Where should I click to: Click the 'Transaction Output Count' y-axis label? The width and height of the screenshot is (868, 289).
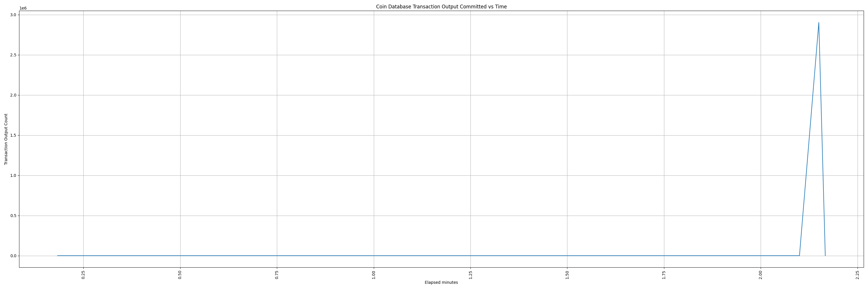(6, 139)
